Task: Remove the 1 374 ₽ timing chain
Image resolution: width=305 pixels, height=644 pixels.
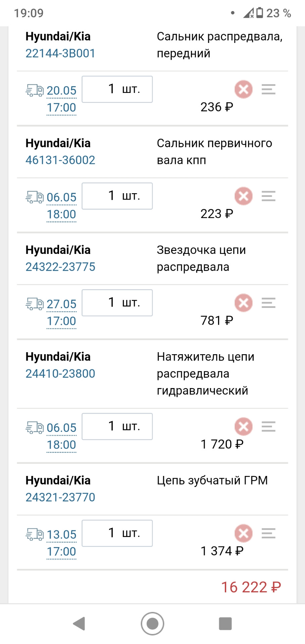Action: 243,533
